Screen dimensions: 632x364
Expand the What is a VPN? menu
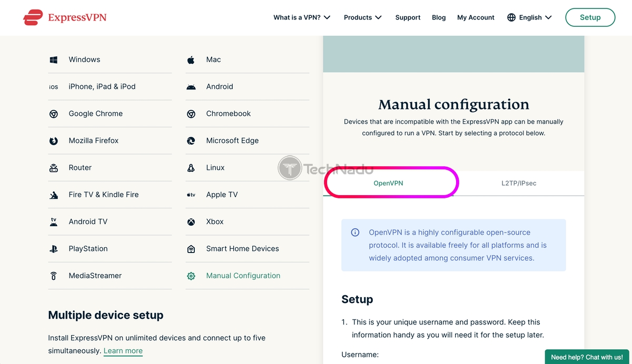pos(302,17)
